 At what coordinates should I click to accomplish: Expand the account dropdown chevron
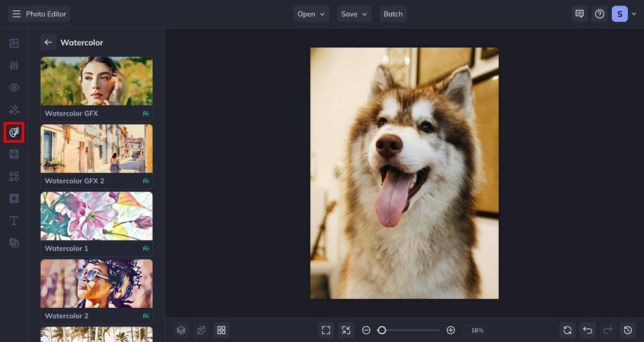pos(634,14)
